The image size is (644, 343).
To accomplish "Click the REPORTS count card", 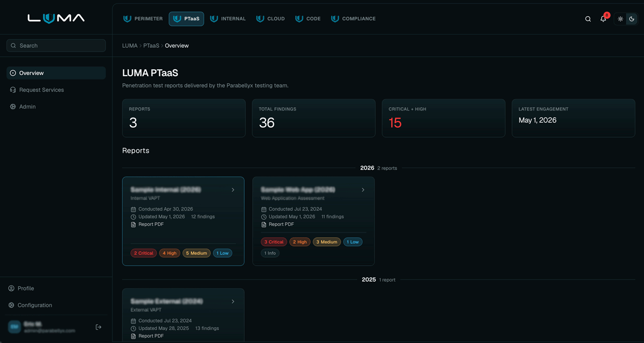I will point(184,118).
